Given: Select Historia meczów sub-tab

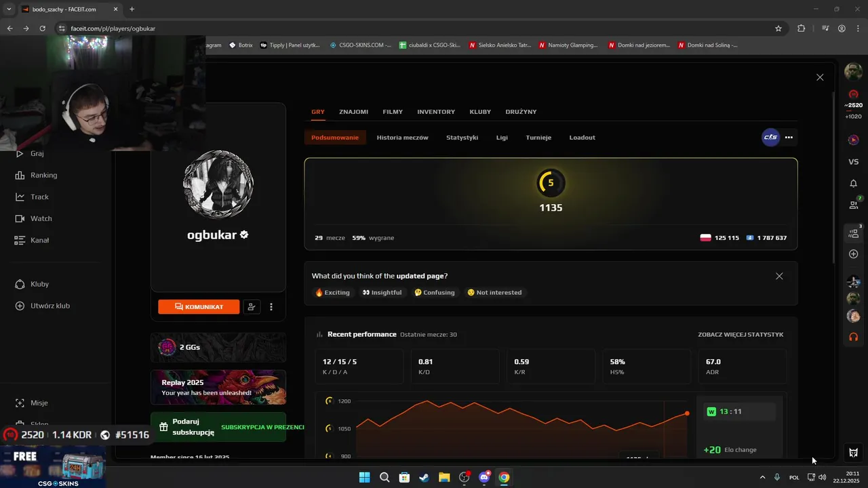Looking at the screenshot, I should [402, 138].
